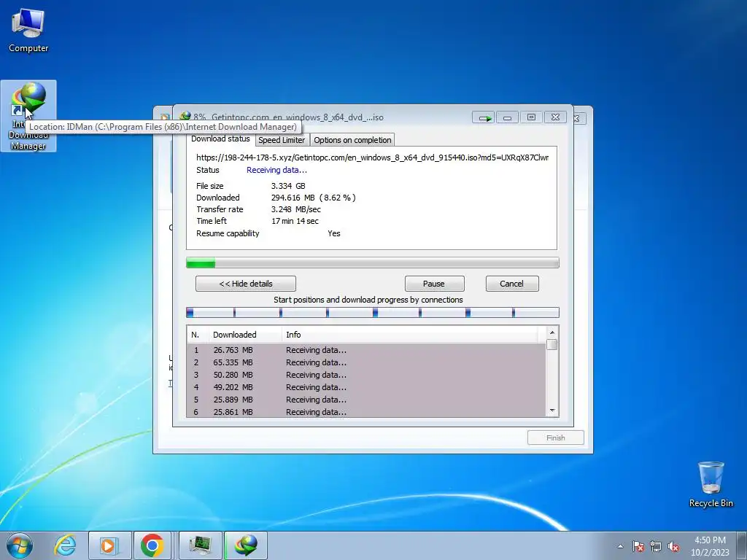Click the 3.334 GB file size value

click(x=288, y=186)
